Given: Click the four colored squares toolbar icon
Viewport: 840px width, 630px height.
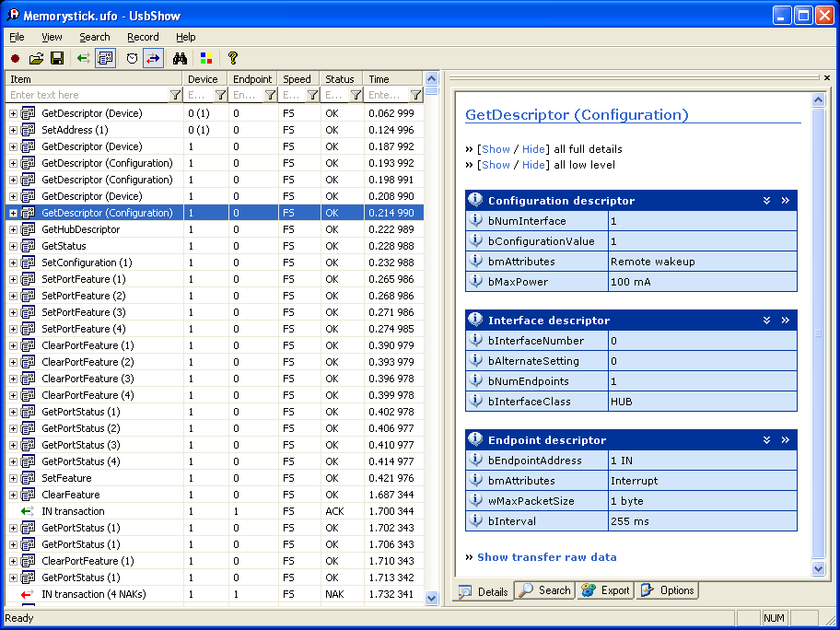Looking at the screenshot, I should (206, 58).
